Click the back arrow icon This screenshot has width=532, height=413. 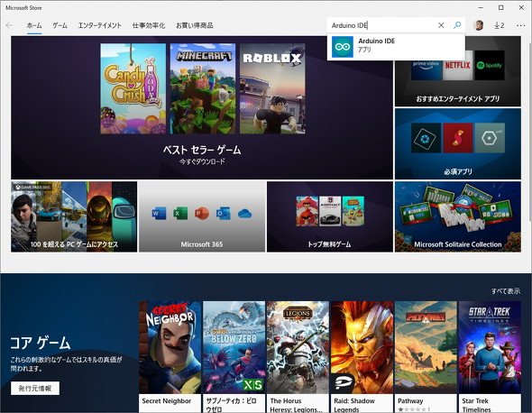10,25
